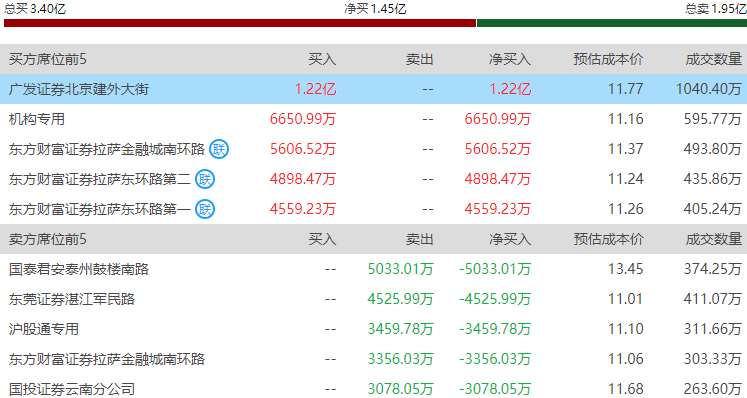Viewport: 747px width, 398px height.
Task: Sort buyers by 净买入 column header
Action: coord(510,59)
